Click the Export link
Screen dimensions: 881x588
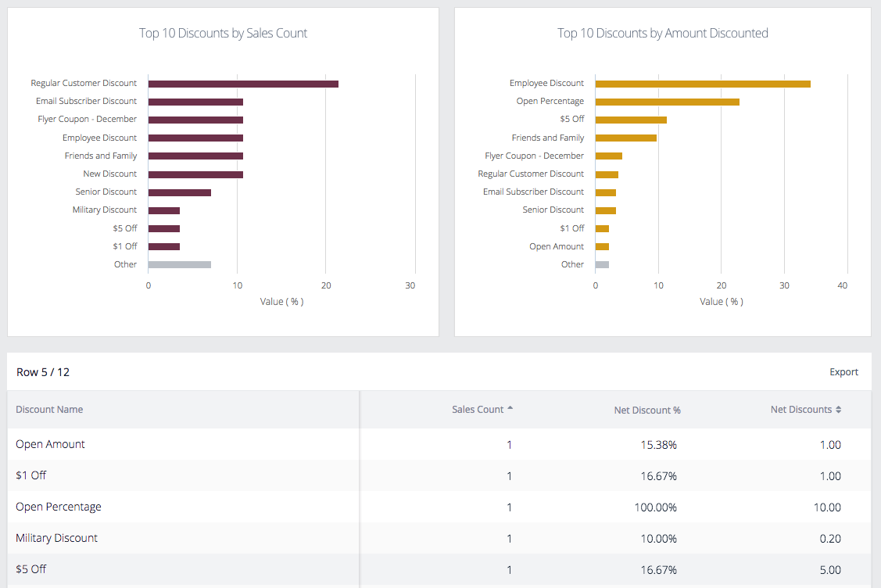843,372
